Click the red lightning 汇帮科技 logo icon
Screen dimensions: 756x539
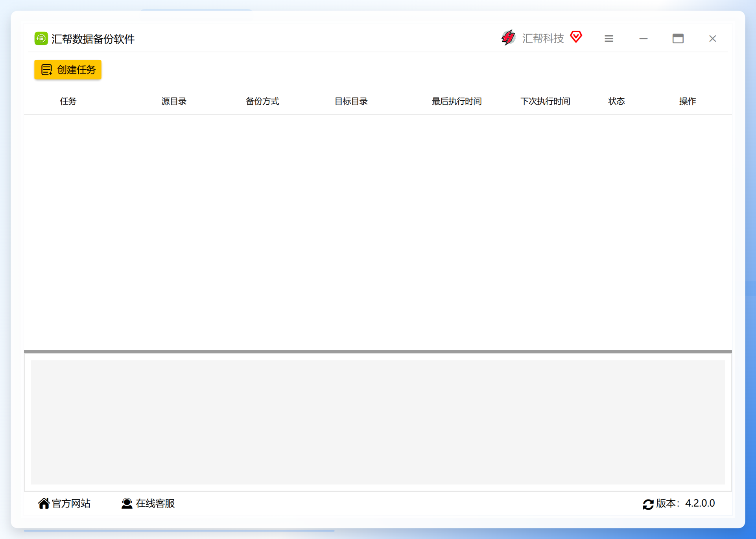coord(508,38)
